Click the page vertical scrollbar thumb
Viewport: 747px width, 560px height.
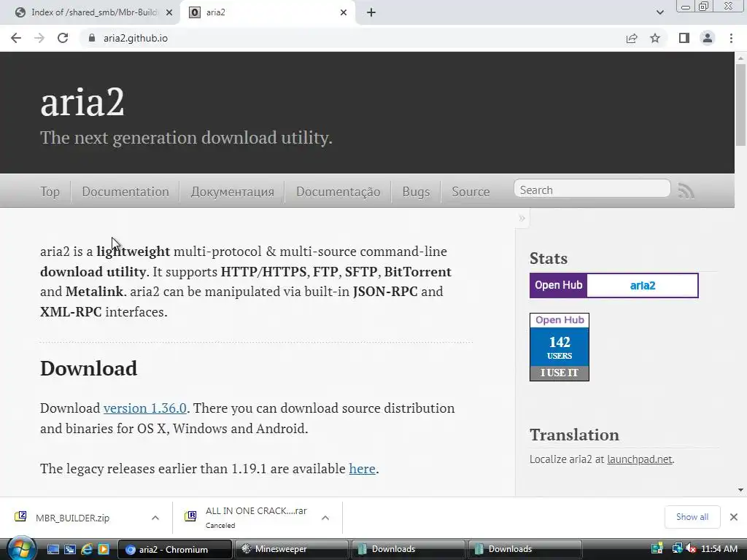coord(740,104)
